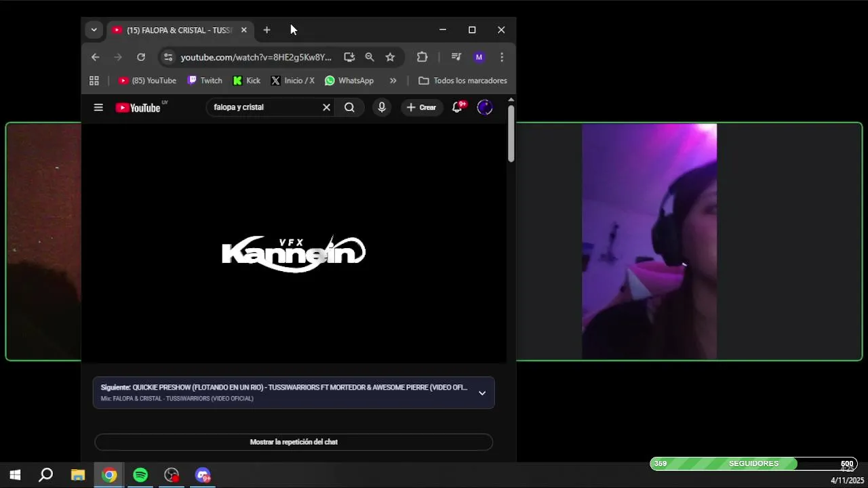Open Discord from taskbar
Screen dimensions: 868x488
(x=203, y=475)
